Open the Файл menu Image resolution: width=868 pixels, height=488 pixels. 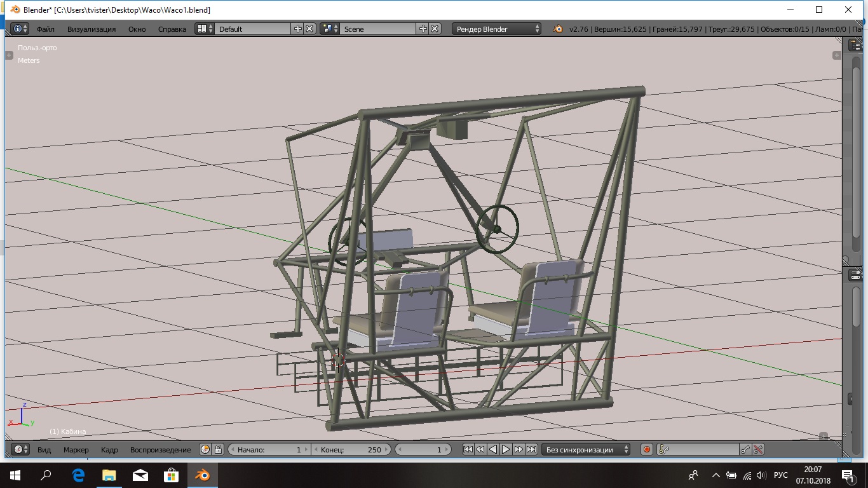point(46,29)
